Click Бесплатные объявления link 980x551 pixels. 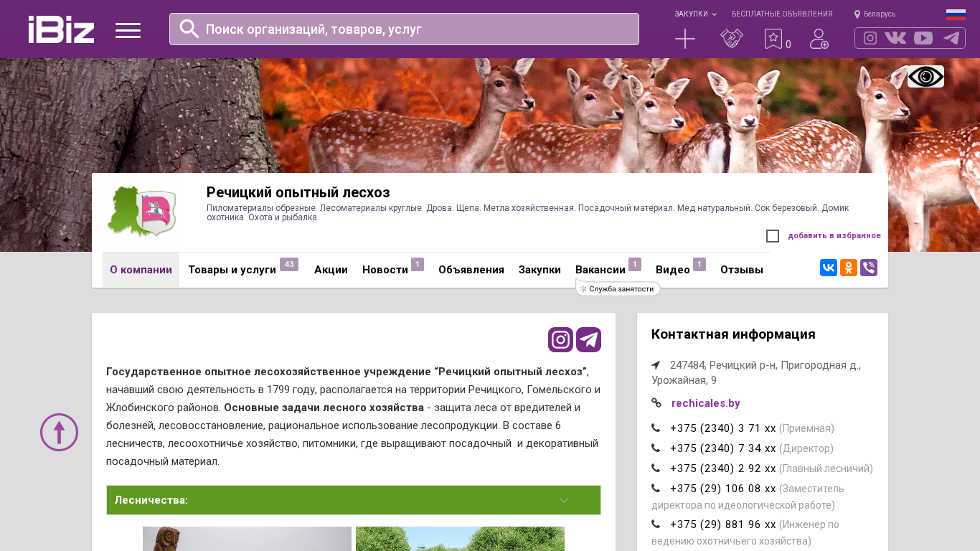click(782, 14)
